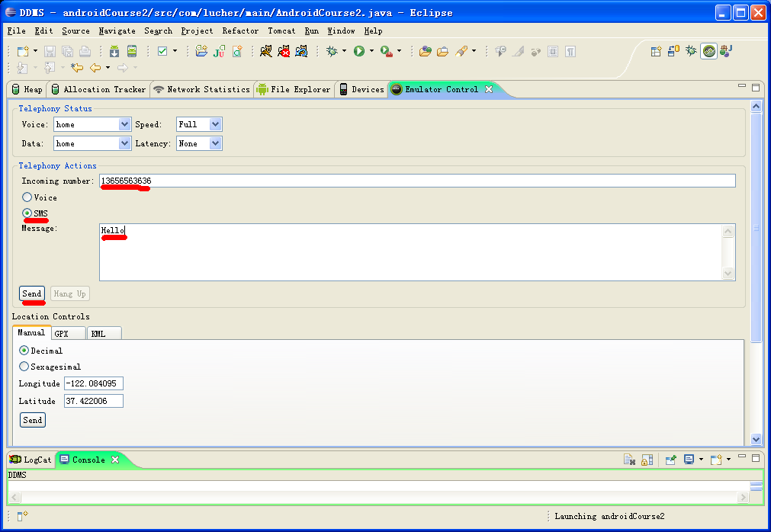The width and height of the screenshot is (771, 532).
Task: Stop Tomcat with the red X cat icon
Action: [x=284, y=51]
